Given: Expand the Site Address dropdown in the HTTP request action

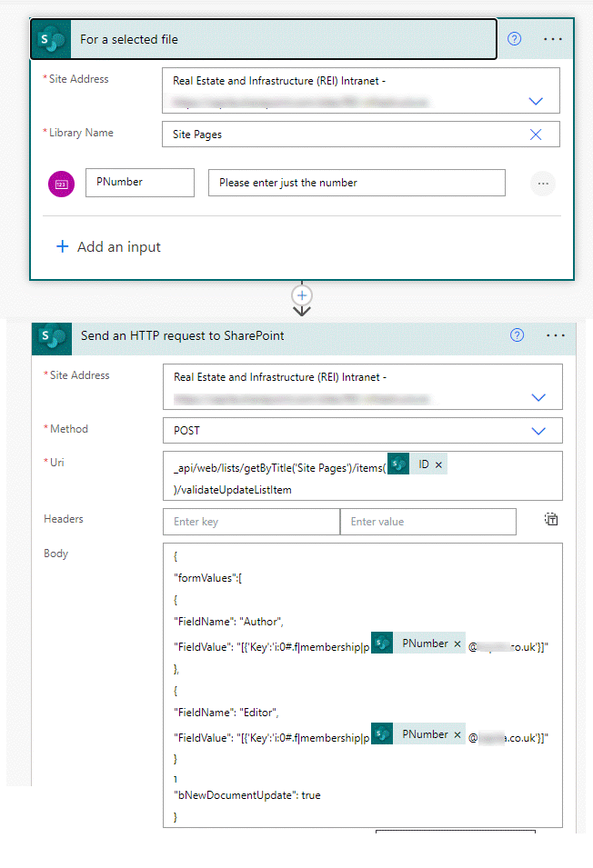Looking at the screenshot, I should click(538, 397).
